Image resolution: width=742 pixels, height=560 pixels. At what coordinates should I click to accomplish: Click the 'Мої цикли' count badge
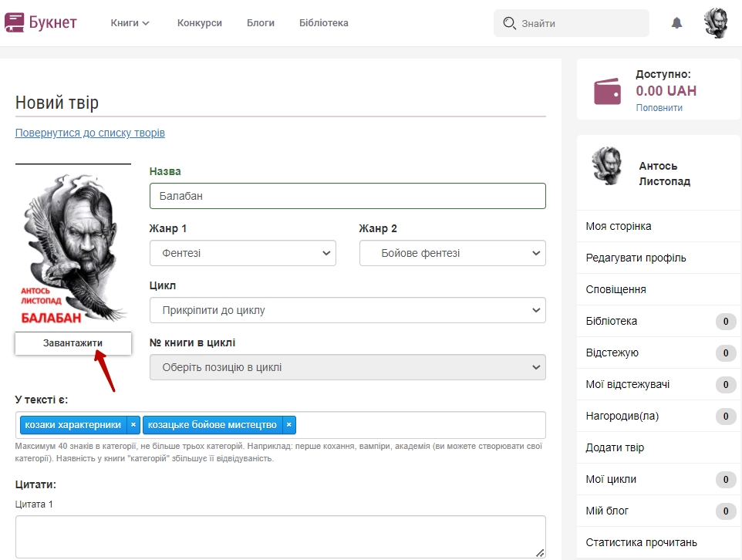pyautogui.click(x=726, y=480)
